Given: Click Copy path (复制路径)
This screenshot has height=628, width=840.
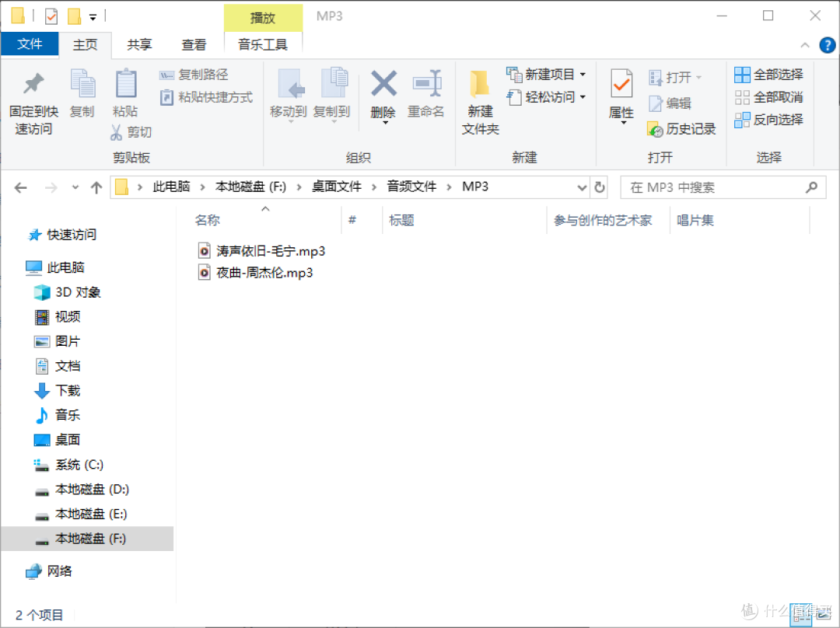Looking at the screenshot, I should [x=194, y=75].
